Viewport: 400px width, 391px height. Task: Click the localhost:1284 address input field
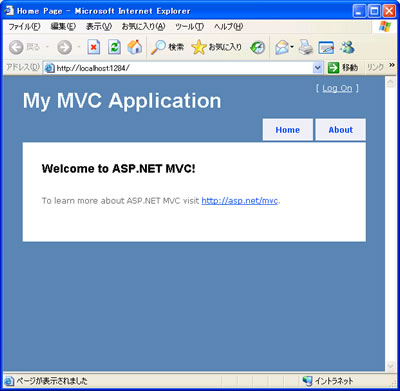click(x=184, y=68)
